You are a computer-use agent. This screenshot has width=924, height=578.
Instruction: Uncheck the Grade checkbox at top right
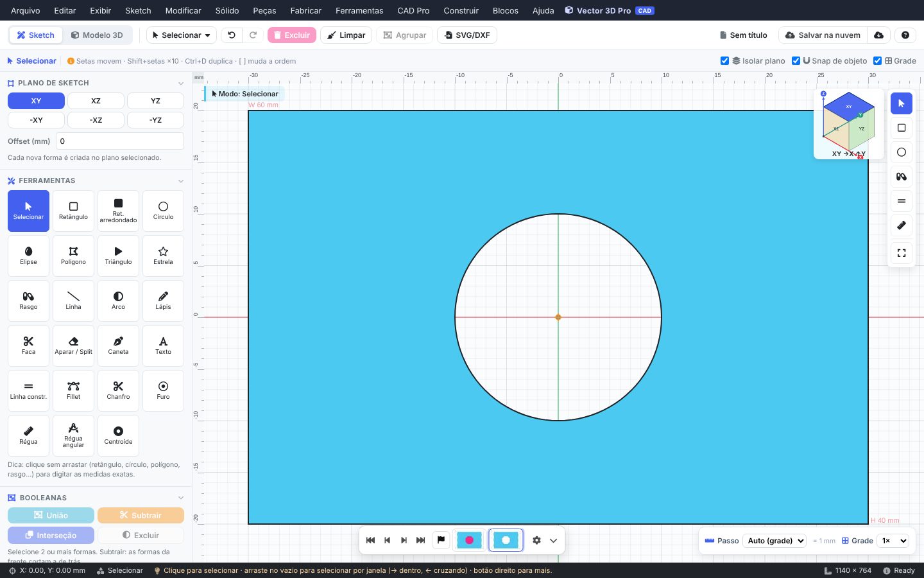click(x=877, y=61)
